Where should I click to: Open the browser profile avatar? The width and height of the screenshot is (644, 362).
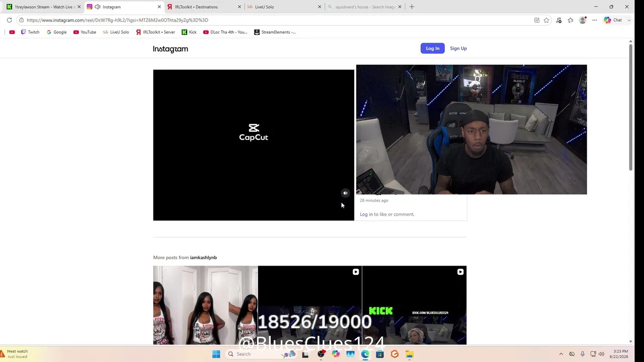pyautogui.click(x=583, y=20)
